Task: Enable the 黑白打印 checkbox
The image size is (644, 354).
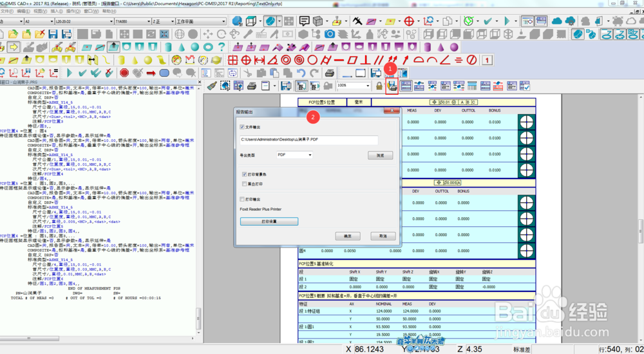Action: (x=244, y=183)
